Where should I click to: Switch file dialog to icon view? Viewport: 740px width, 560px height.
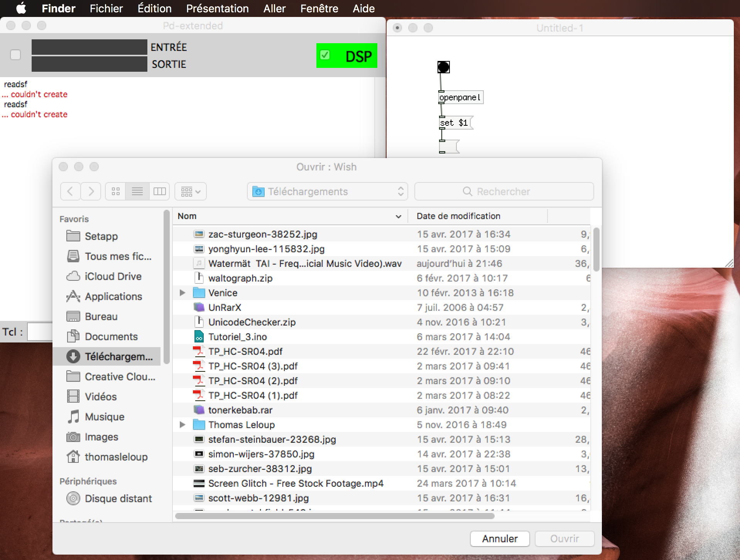pos(115,191)
